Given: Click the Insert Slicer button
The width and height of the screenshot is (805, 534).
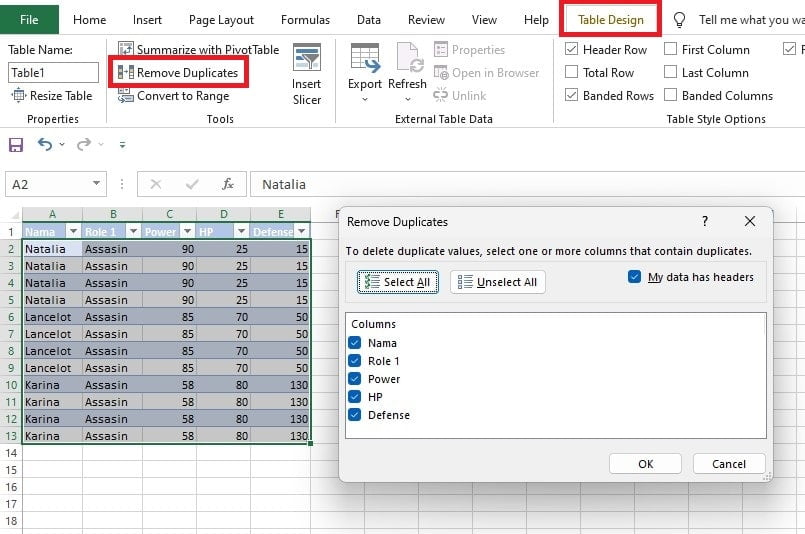Looking at the screenshot, I should click(x=306, y=74).
